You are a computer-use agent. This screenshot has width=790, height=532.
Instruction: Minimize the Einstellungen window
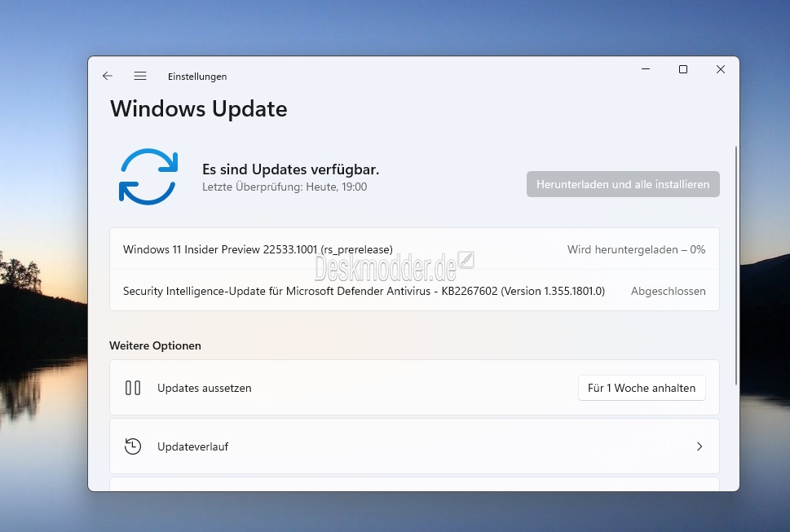(646, 69)
